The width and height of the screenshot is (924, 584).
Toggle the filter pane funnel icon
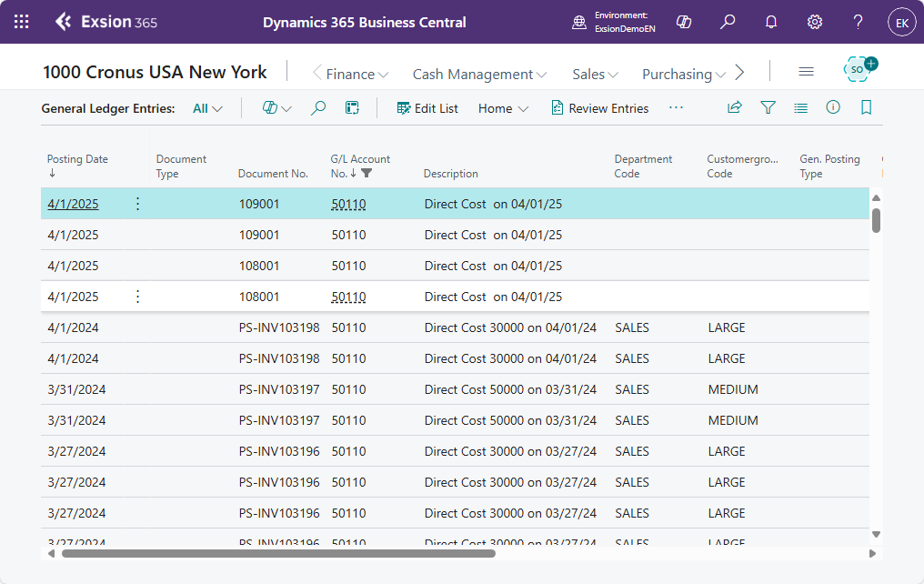pyautogui.click(x=768, y=107)
